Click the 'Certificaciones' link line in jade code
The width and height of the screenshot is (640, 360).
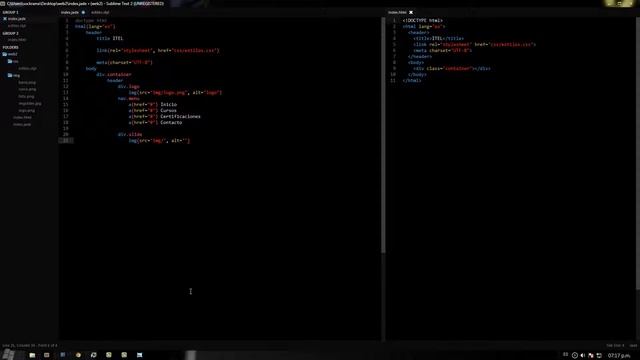click(x=164, y=116)
